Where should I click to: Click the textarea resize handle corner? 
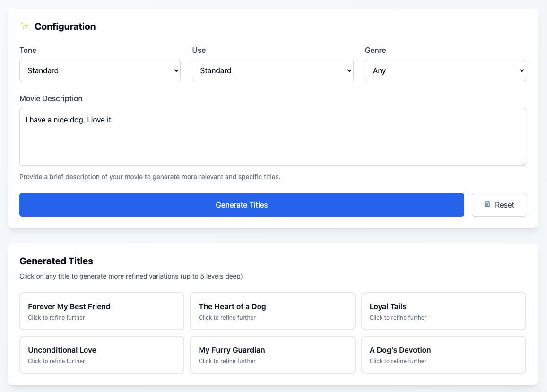pos(523,163)
